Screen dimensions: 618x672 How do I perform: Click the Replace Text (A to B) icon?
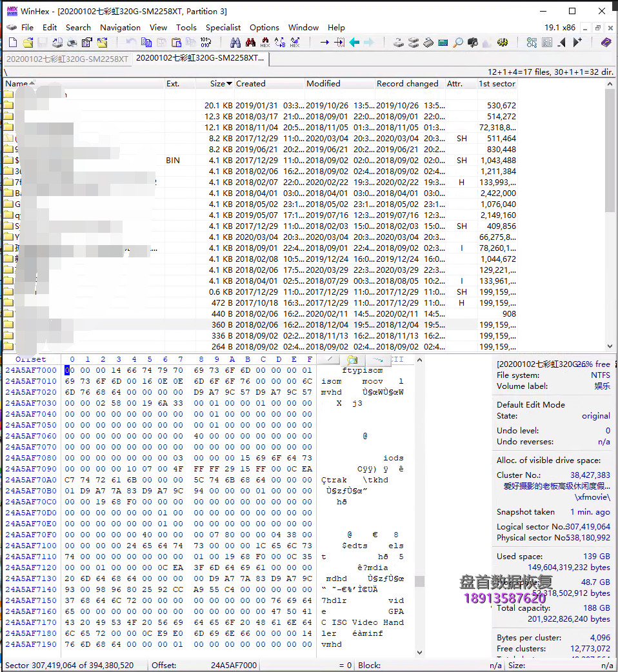280,43
